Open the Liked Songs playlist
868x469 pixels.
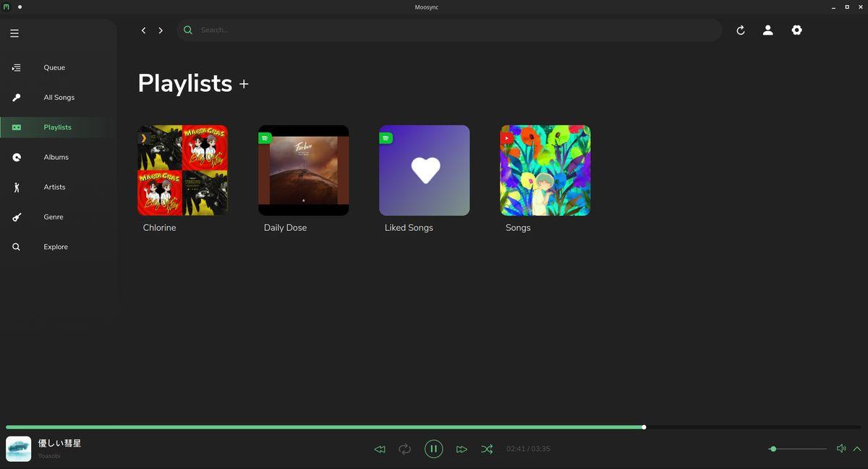point(425,179)
